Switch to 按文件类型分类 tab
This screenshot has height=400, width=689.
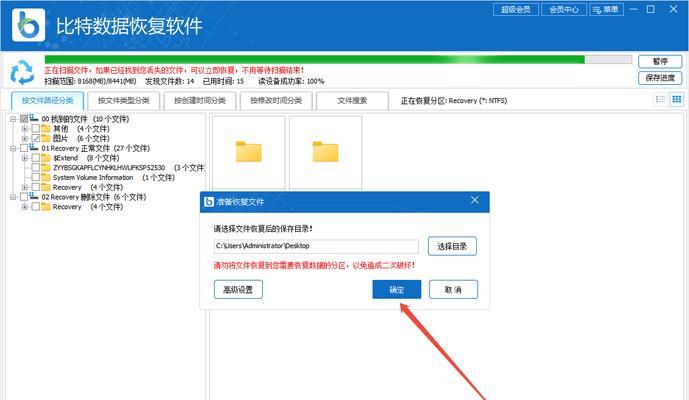coord(123,101)
